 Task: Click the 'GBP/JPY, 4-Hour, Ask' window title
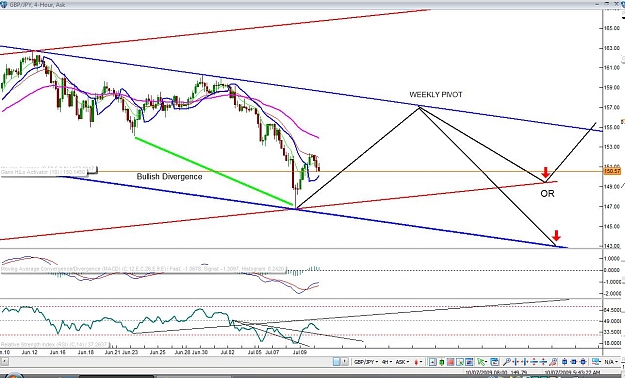(x=38, y=4)
